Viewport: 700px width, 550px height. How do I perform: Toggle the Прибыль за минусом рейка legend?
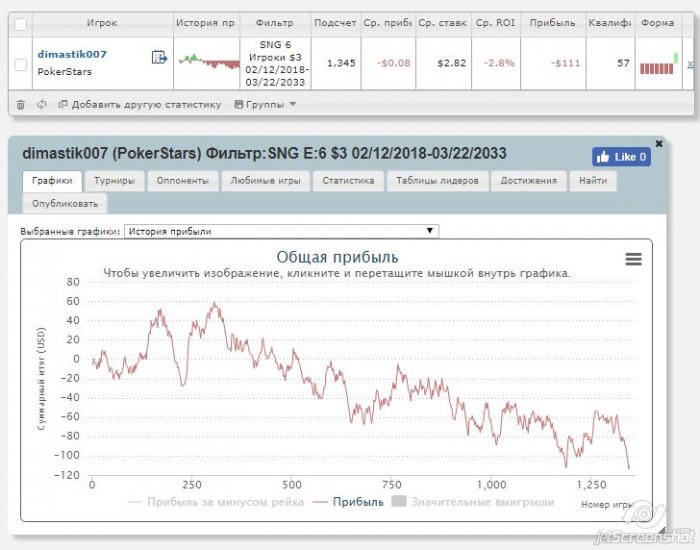[x=216, y=502]
